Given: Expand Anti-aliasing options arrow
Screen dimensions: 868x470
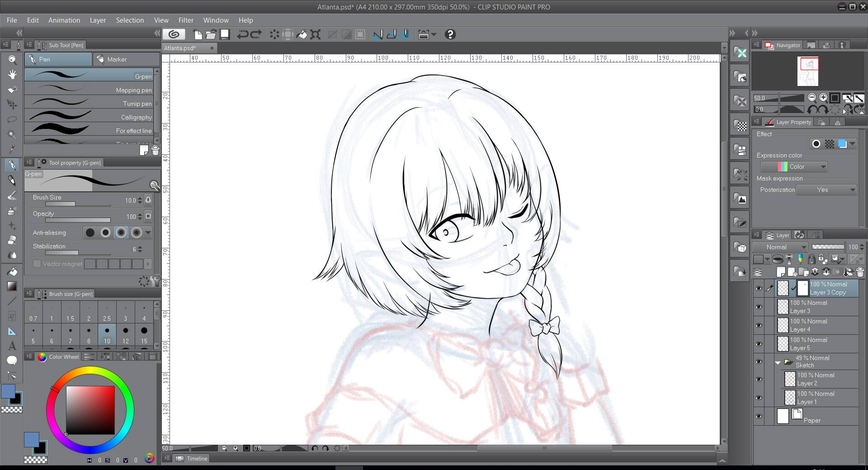Looking at the screenshot, I should tap(148, 233).
